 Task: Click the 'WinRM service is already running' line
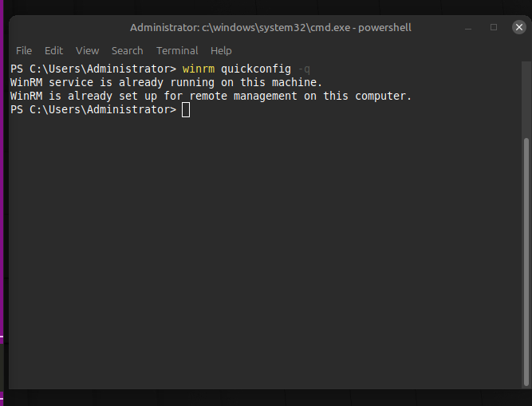tap(166, 82)
